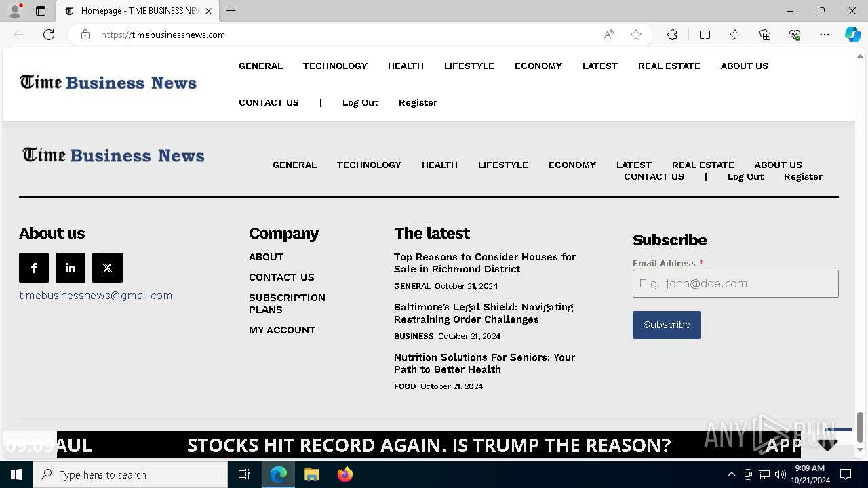The image size is (868, 488).
Task: Click the page vertical scrollbar thumb
Action: 860,426
